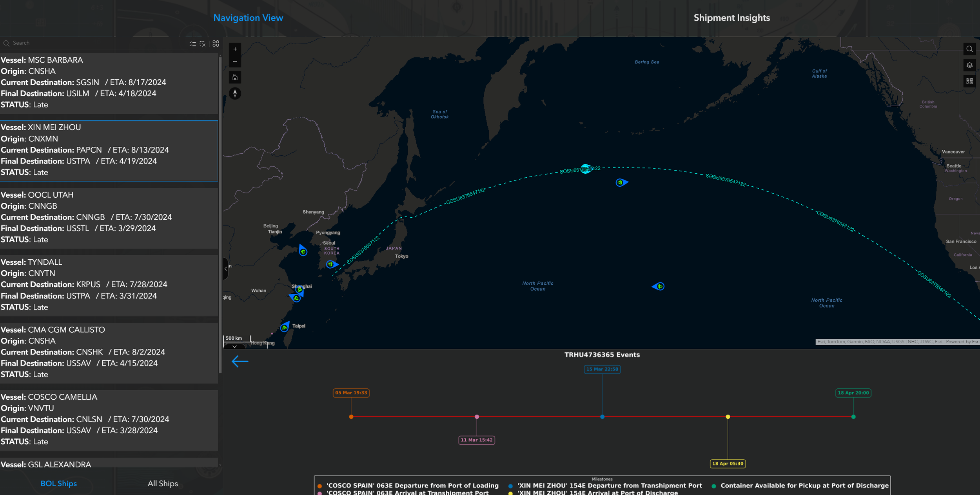Click the map zoom in button
This screenshot has width=980, height=495.
pyautogui.click(x=235, y=49)
